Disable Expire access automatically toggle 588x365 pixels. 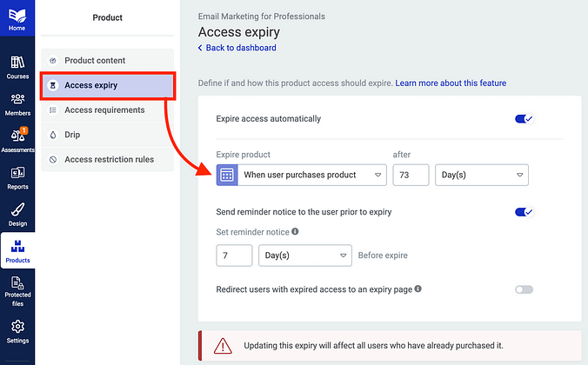[x=524, y=119]
